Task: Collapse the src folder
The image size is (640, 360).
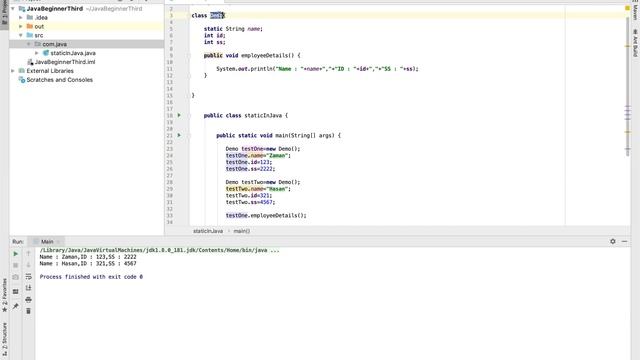Action: click(21, 35)
